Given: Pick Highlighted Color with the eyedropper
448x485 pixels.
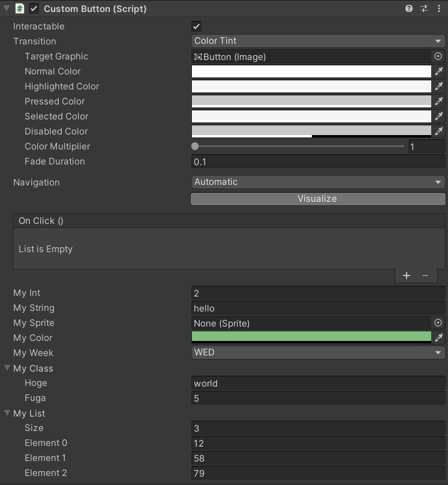Looking at the screenshot, I should 439,86.
